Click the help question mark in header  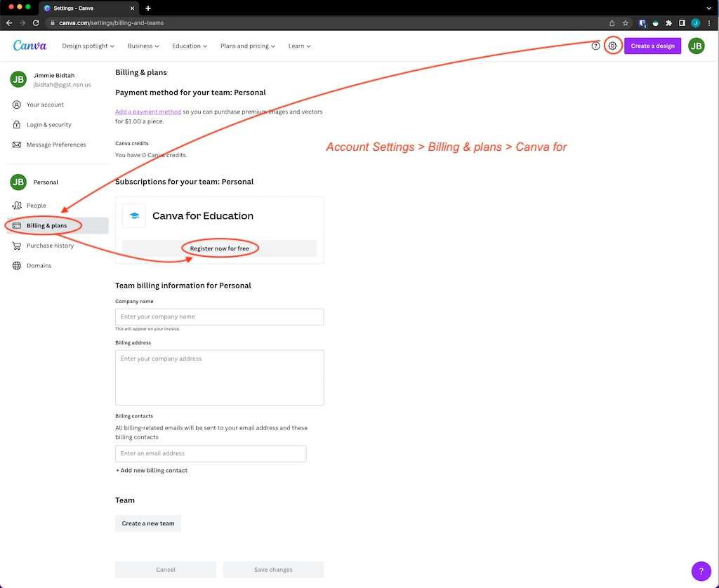click(595, 46)
